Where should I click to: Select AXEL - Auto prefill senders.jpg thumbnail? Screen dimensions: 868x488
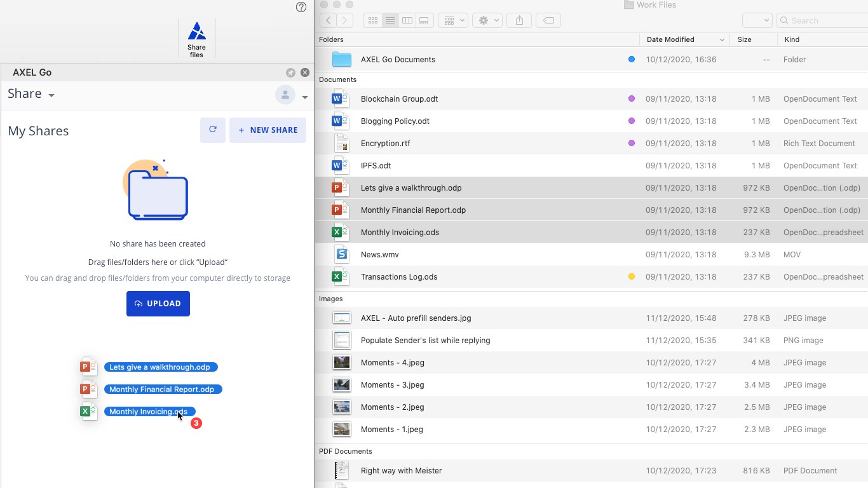point(341,318)
